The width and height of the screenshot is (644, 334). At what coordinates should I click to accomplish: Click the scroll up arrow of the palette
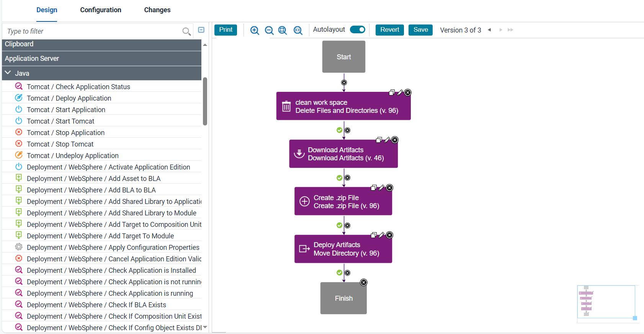205,45
